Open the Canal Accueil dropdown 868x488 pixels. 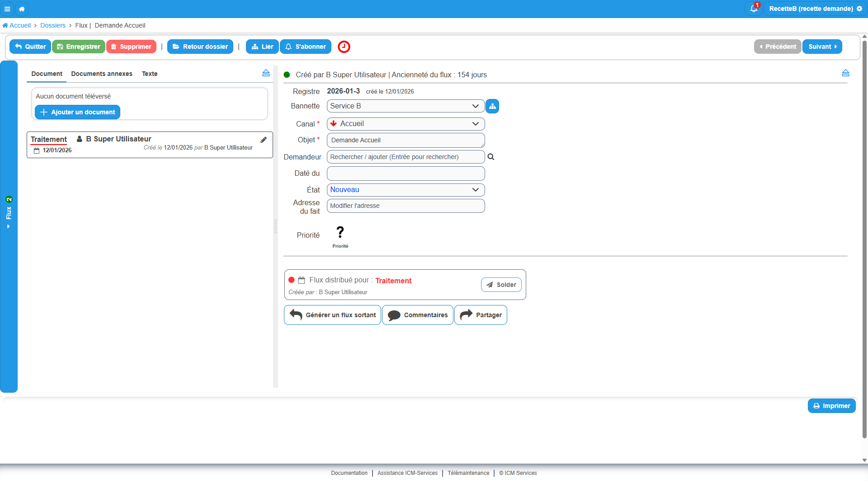(x=406, y=124)
